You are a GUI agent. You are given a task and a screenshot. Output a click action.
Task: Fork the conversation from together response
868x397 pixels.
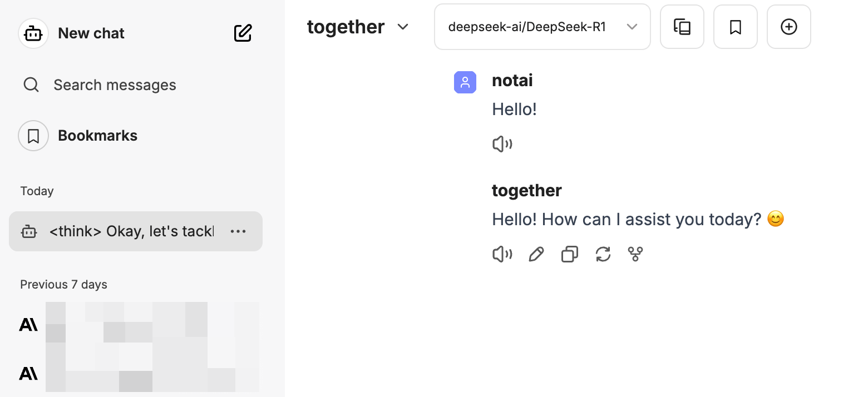pyautogui.click(x=635, y=255)
